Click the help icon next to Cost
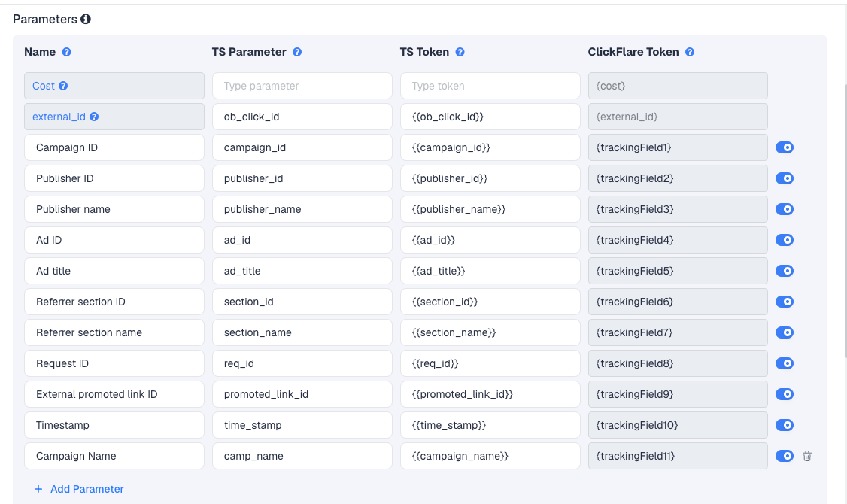The width and height of the screenshot is (847, 504). [x=63, y=86]
